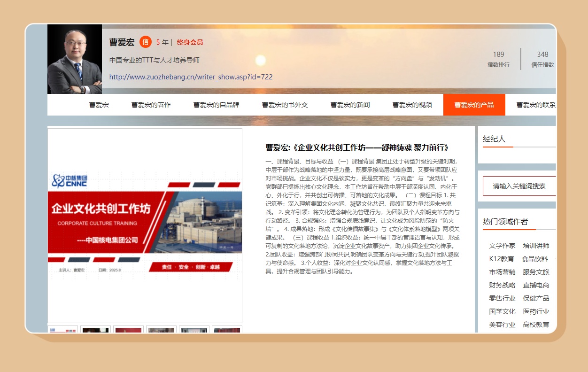Screen dimensions: 588x372
Task: Click the 请输入关键词搜索 search field
Action: click(519, 186)
